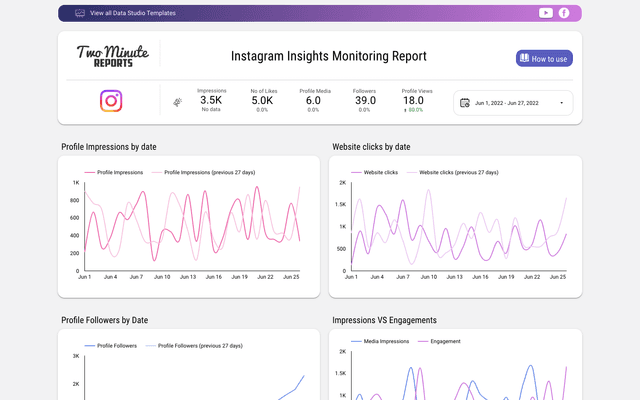Click the No of Likes 5.0K scorecard
Image resolution: width=640 pixels, height=400 pixels.
263,100
